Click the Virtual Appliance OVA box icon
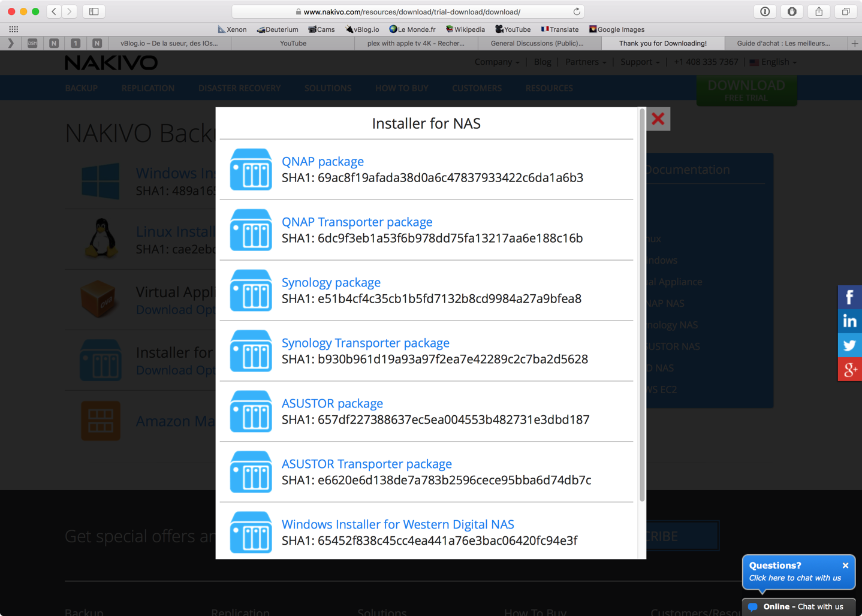This screenshot has width=862, height=616. tap(100, 299)
